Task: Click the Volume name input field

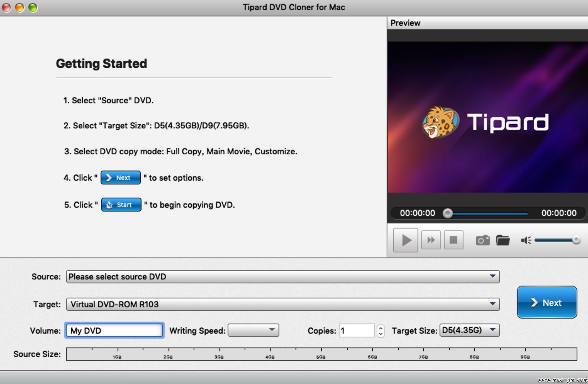Action: pos(114,330)
